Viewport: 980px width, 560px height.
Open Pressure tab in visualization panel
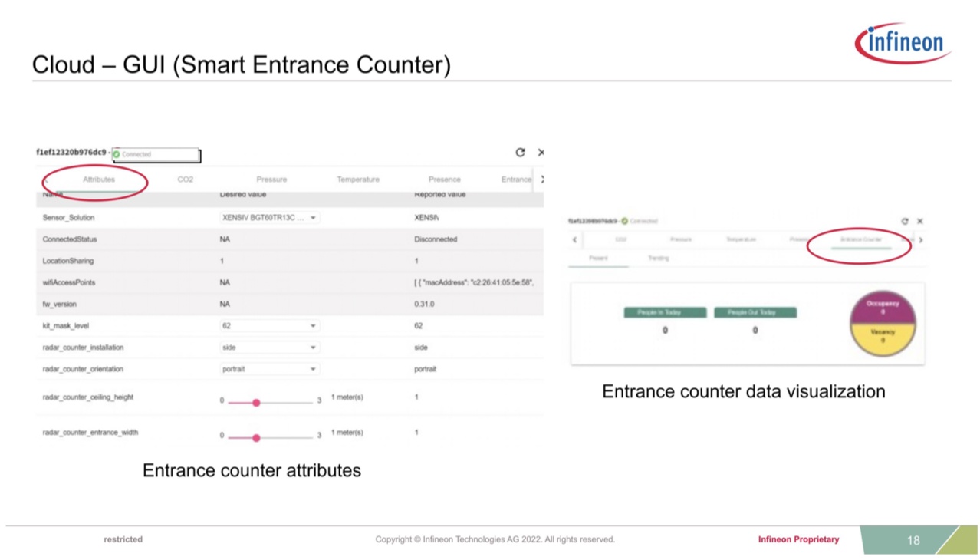point(681,240)
